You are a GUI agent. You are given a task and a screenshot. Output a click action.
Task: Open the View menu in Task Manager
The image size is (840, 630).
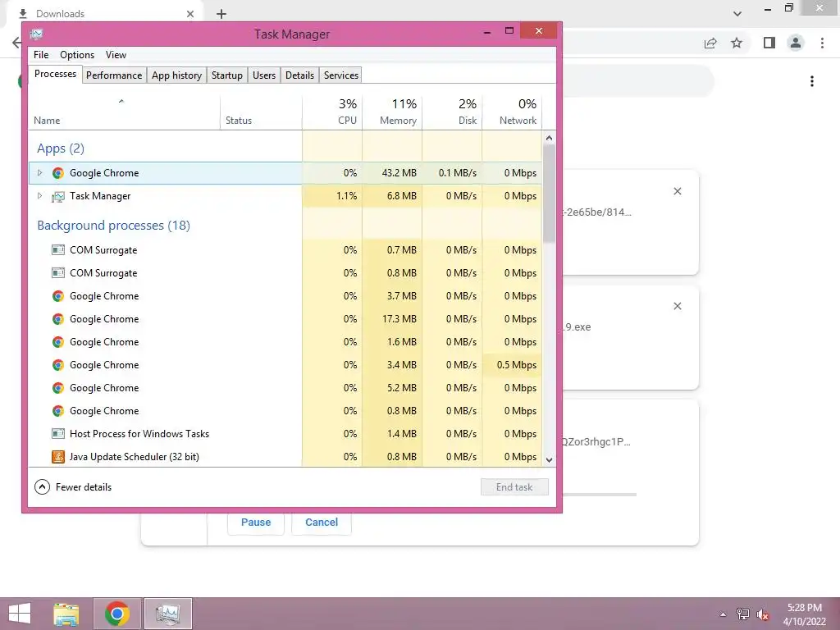116,55
